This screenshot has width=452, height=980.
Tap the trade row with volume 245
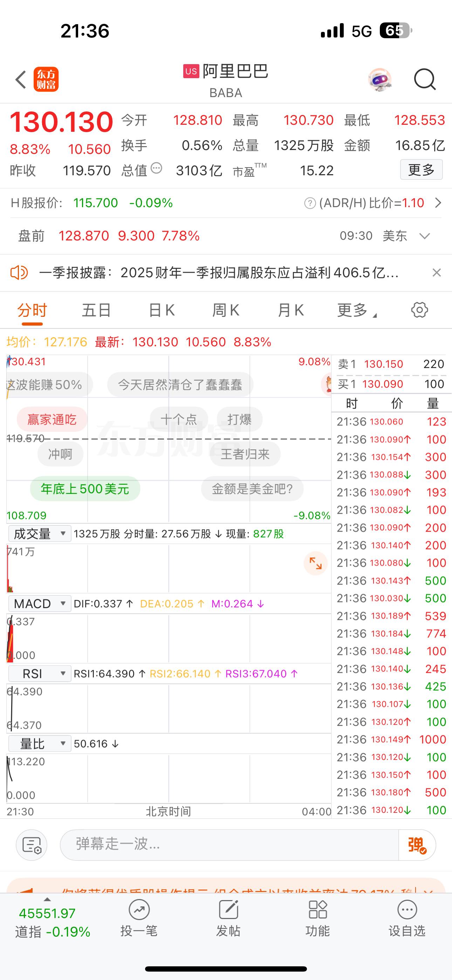coord(391,669)
